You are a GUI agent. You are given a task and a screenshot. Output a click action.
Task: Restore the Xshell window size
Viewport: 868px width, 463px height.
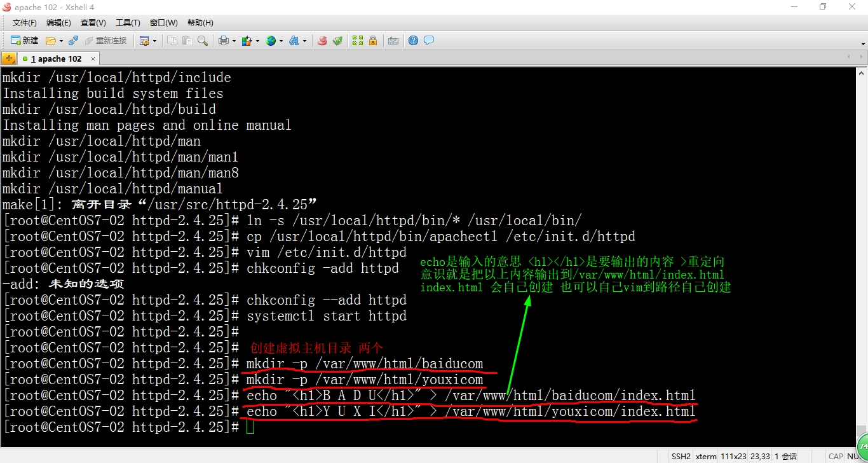(x=823, y=7)
